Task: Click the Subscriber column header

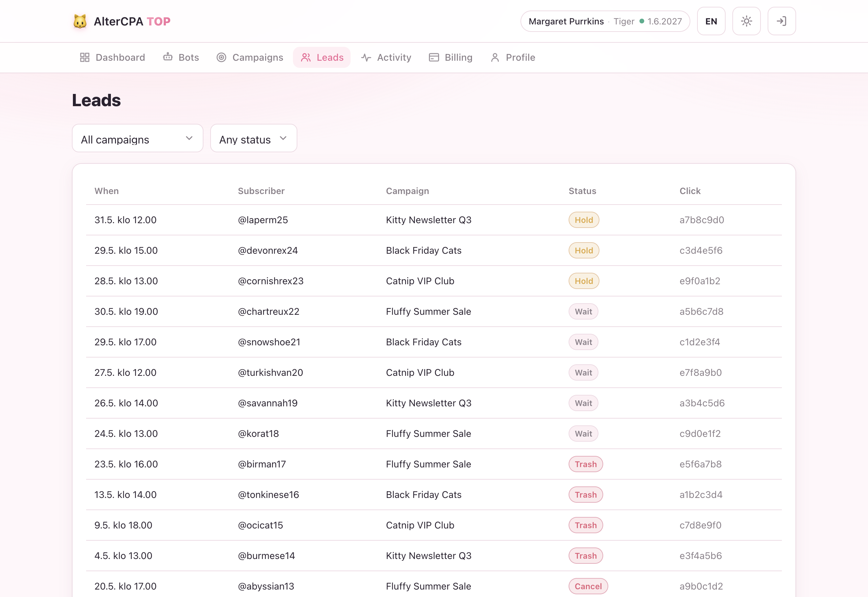Action: pyautogui.click(x=261, y=191)
